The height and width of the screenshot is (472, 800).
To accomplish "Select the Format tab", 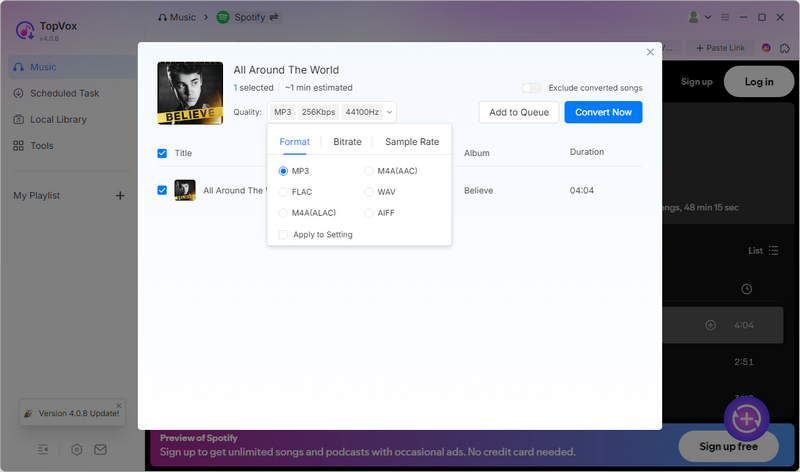I will [294, 142].
